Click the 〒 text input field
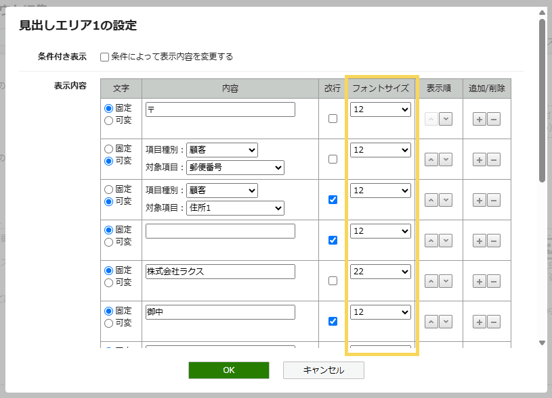Viewport: 552px width, 398px height. (220, 109)
